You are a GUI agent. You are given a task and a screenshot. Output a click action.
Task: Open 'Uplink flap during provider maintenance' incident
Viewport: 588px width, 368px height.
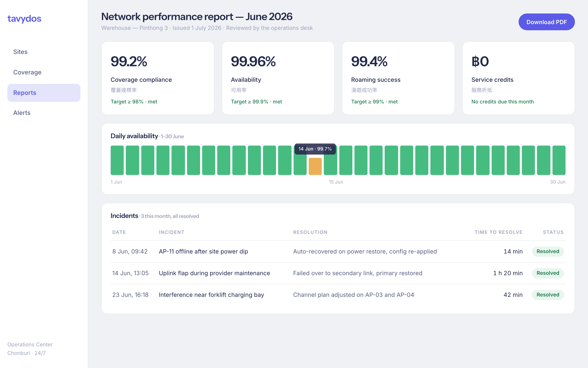(214, 273)
